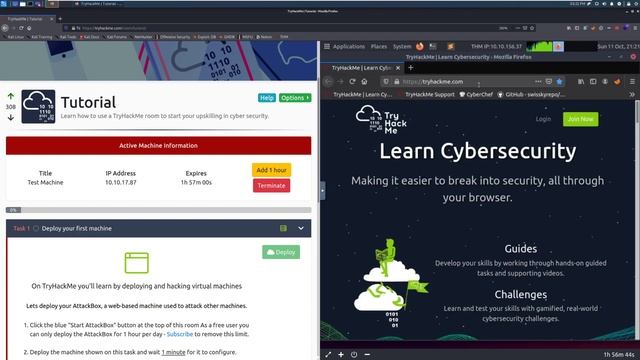Launch the terminal from AttackBox panel
This screenshot has height=360, width=640.
[433, 47]
